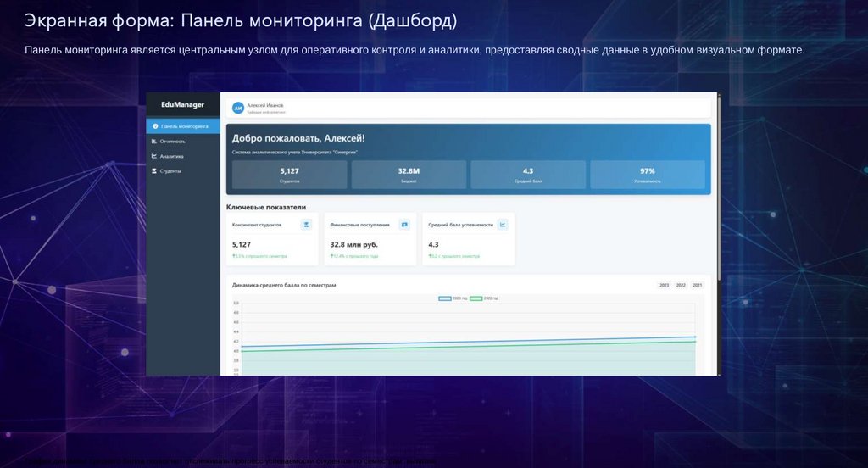868x468 pixels.
Task: Click the Контингент студентов card icon
Action: coord(306,225)
